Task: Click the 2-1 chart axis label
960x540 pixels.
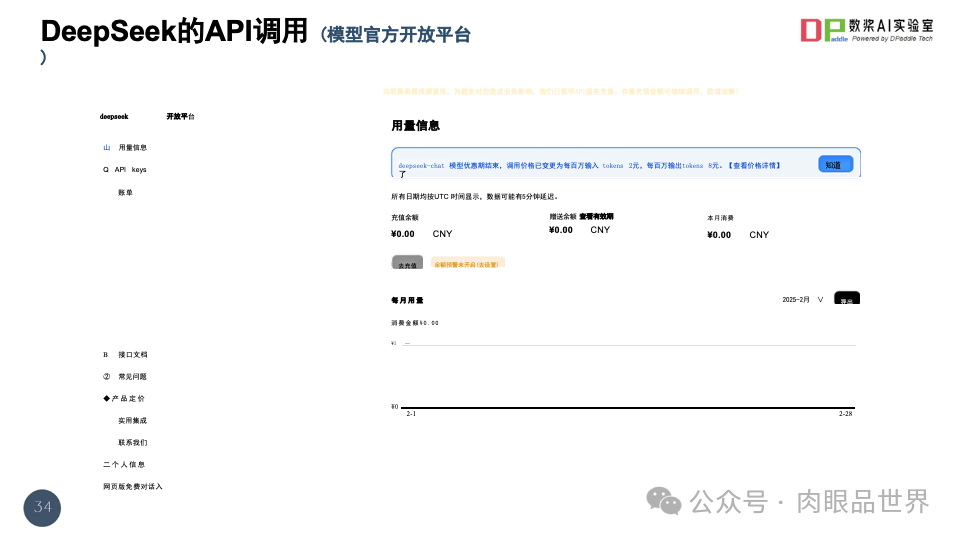Action: coord(411,414)
